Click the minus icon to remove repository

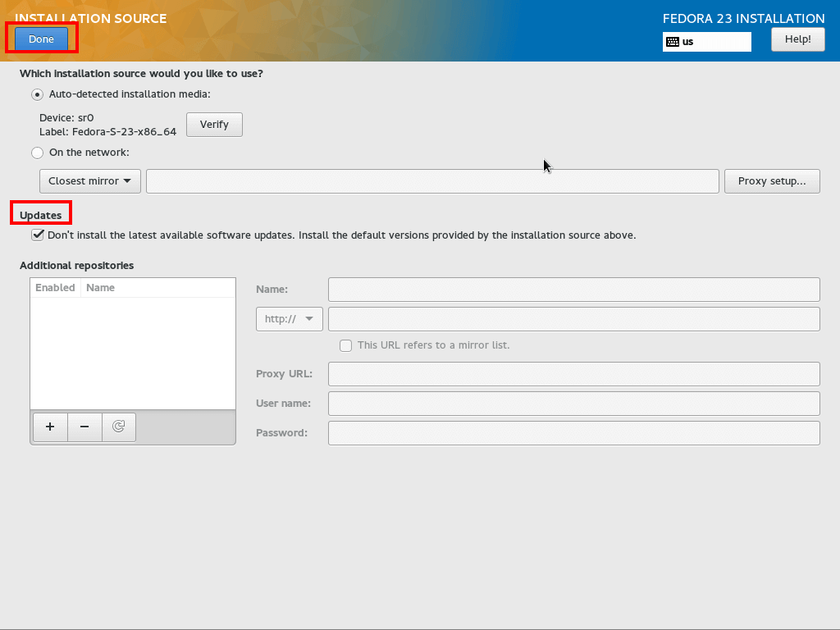(84, 427)
